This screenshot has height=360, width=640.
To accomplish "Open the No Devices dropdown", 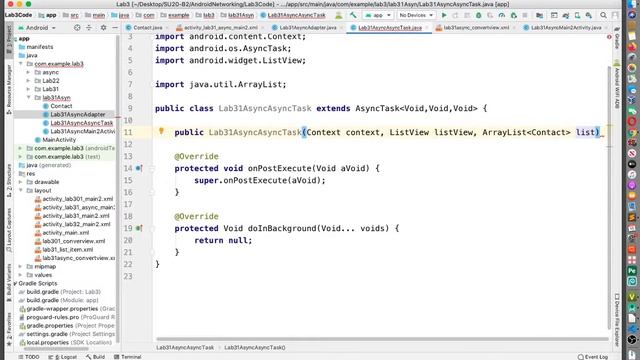I will [x=416, y=16].
